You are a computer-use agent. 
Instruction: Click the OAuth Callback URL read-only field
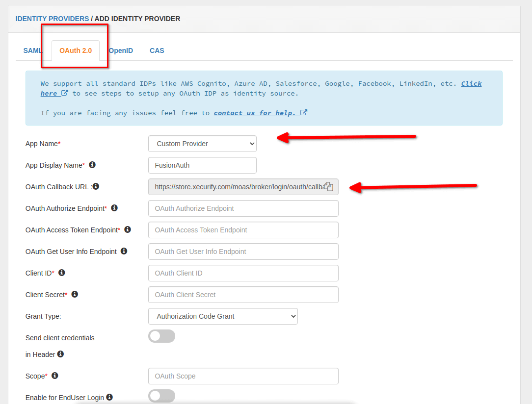coord(243,187)
